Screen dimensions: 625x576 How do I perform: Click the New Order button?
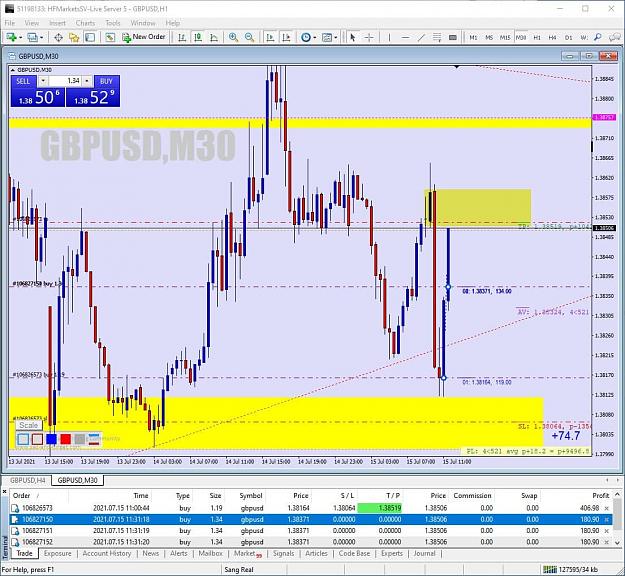point(143,37)
